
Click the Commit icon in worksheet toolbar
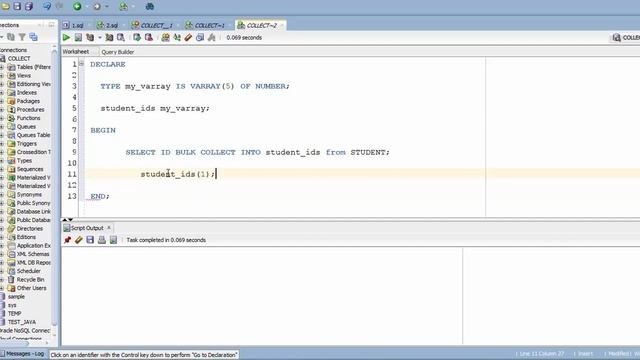tap(137, 38)
